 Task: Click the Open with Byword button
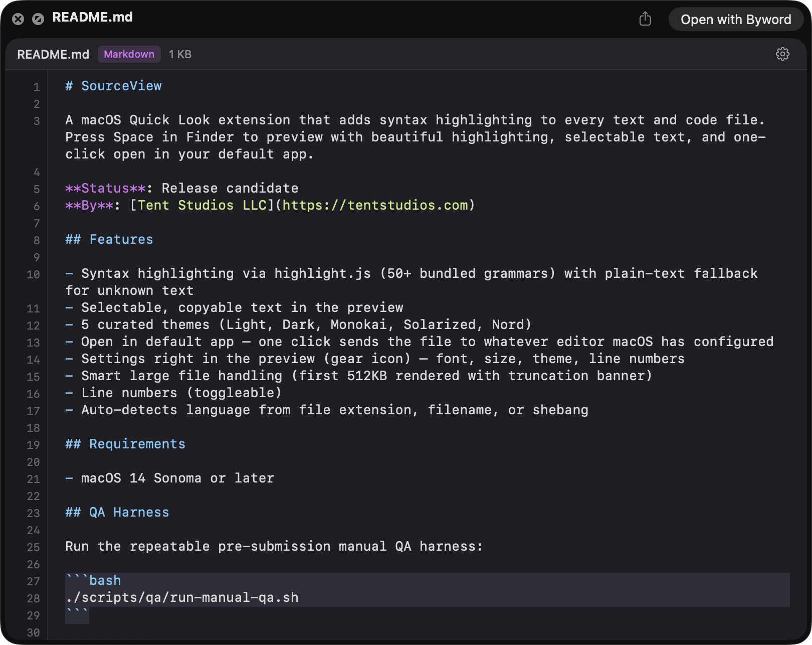(736, 20)
